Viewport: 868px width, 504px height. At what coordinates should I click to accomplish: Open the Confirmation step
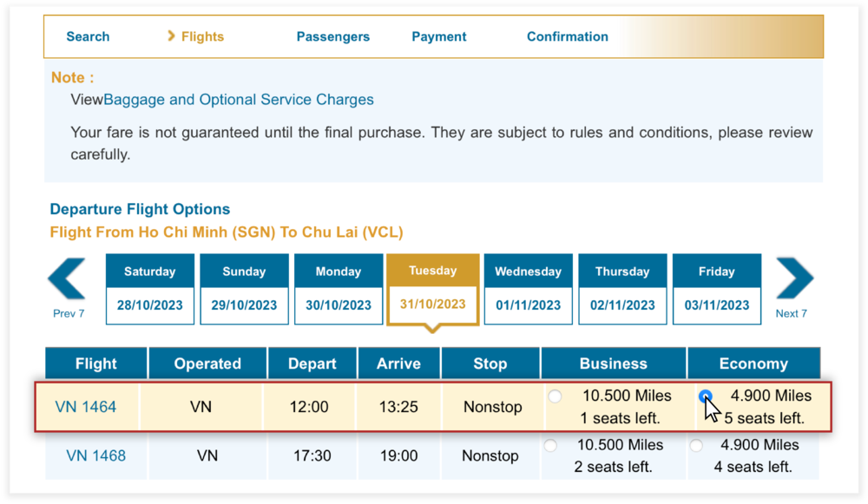568,36
